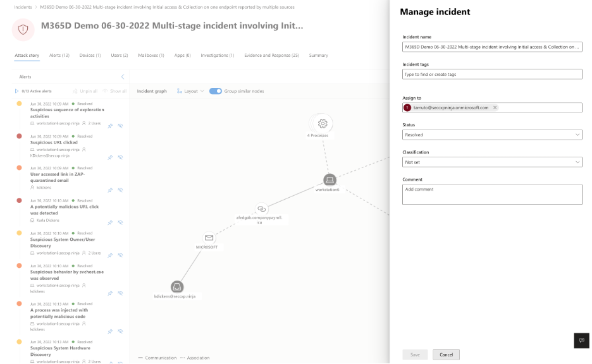
Task: Pin the Suspicious URL clicked alert
Action: pos(110,157)
